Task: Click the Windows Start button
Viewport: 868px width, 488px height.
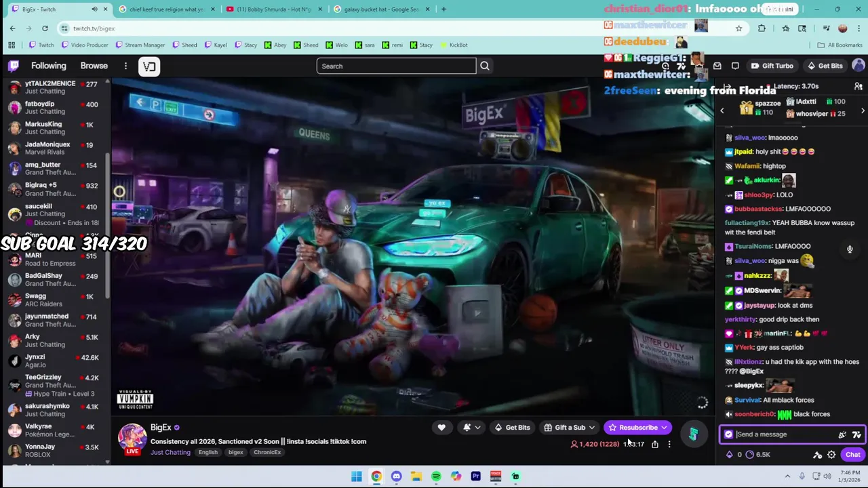Action: (x=356, y=476)
